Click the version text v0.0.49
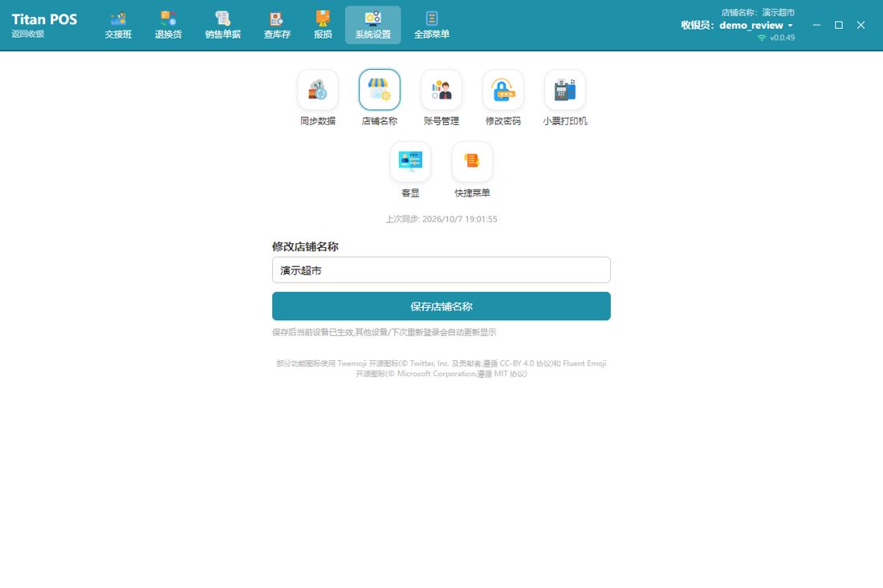 [x=782, y=38]
